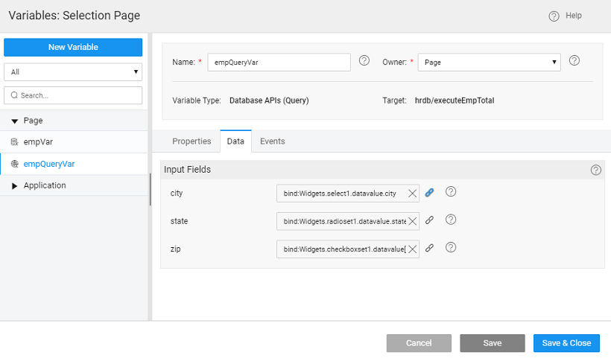Clear the city binding with X icon

(x=412, y=194)
